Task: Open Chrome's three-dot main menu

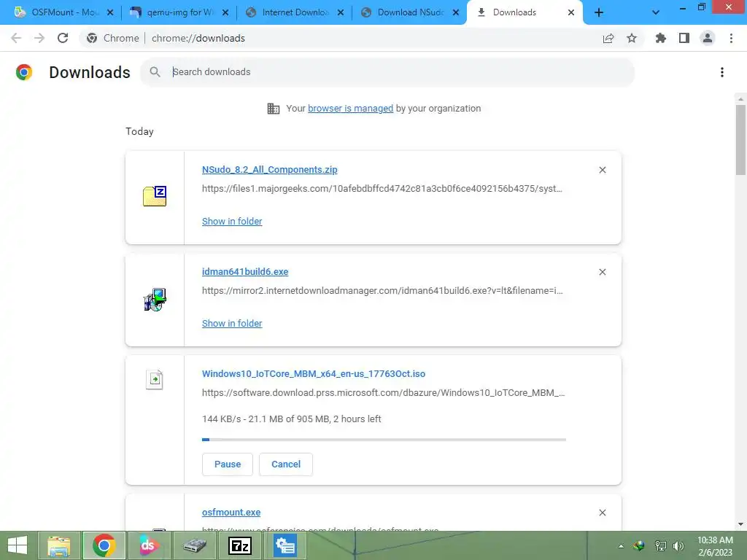Action: pyautogui.click(x=731, y=38)
